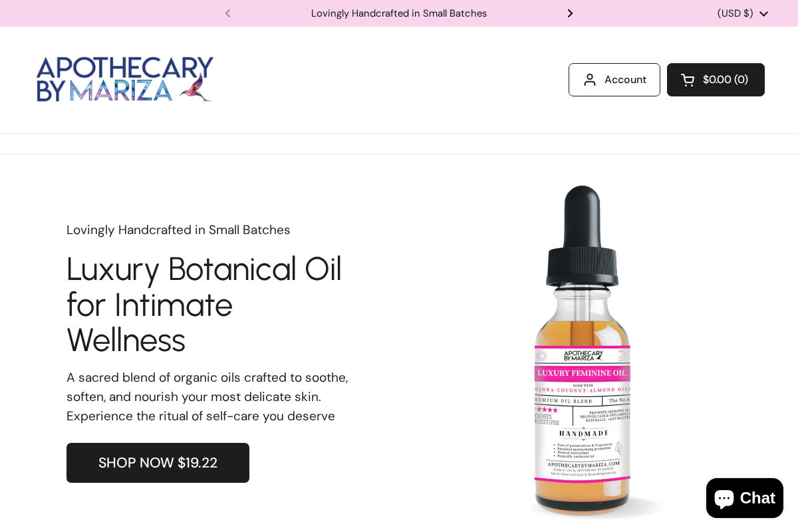Advance the announcement carousel with right arrow
The image size is (798, 532).
[570, 13]
